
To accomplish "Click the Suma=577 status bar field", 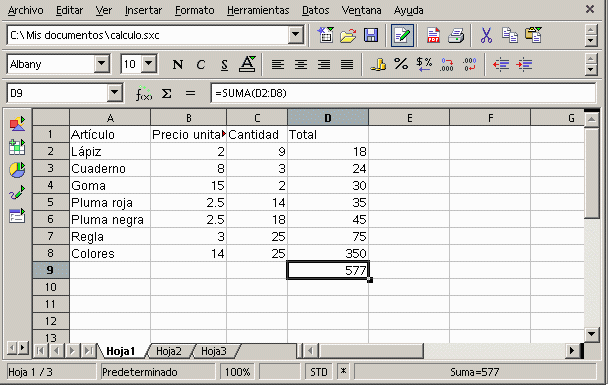I will coord(475,372).
